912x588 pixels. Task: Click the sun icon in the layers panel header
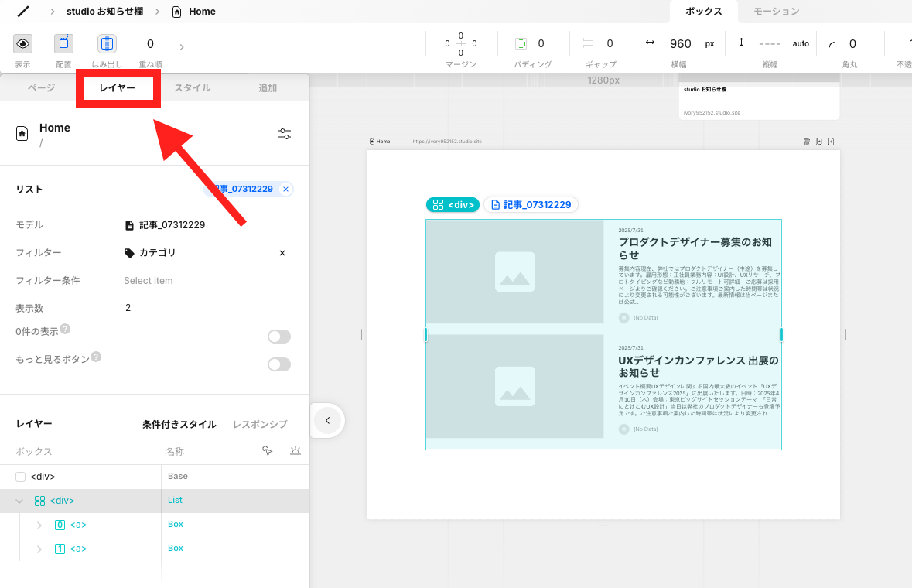tap(295, 450)
